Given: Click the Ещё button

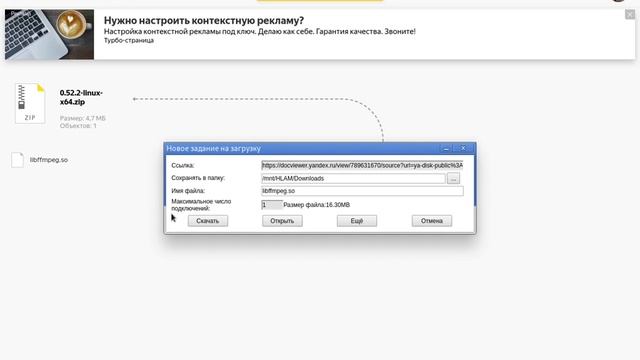Looking at the screenshot, I should point(357,221).
